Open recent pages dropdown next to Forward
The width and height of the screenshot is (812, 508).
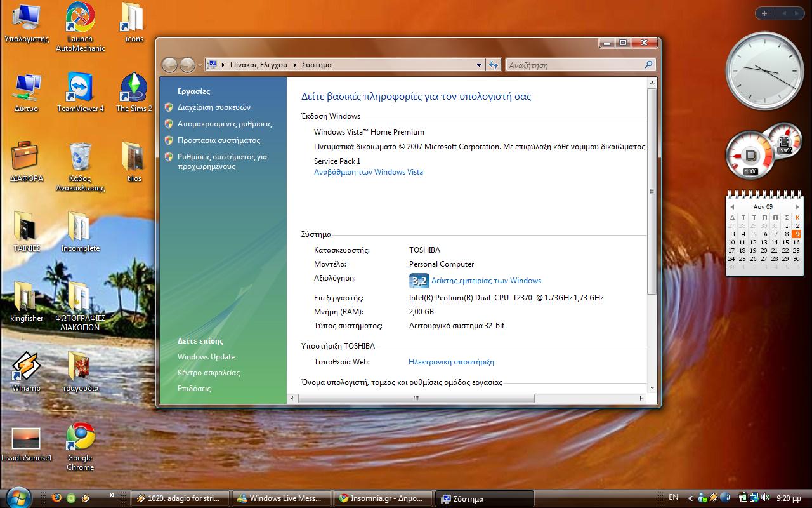coord(200,65)
